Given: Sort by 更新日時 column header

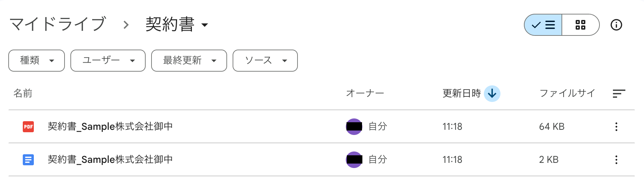Looking at the screenshot, I should point(461,93).
